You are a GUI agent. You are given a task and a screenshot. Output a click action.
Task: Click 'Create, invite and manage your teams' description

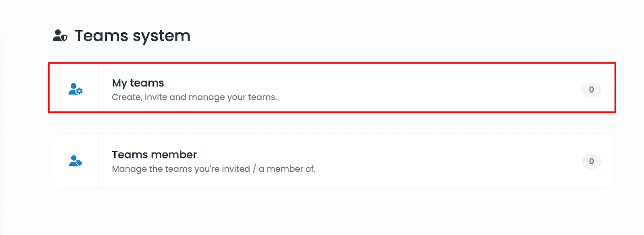(x=194, y=97)
